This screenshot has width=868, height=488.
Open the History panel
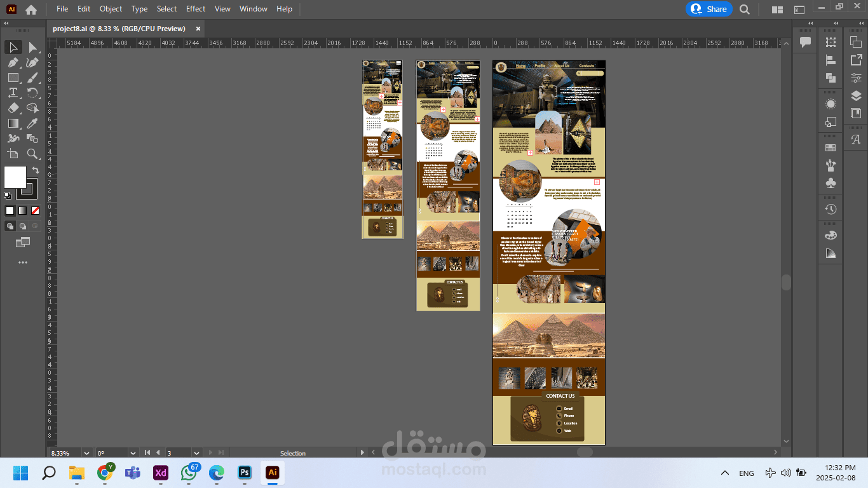click(x=831, y=210)
